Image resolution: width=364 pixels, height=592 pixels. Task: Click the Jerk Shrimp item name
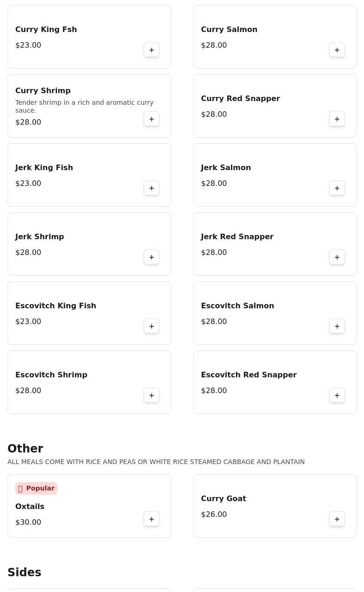39,236
